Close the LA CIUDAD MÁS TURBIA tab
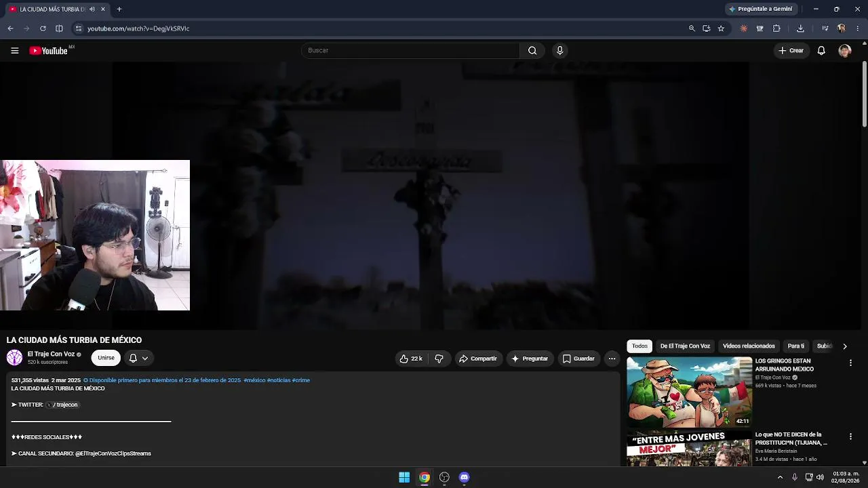Image resolution: width=868 pixels, height=488 pixels. click(x=103, y=9)
